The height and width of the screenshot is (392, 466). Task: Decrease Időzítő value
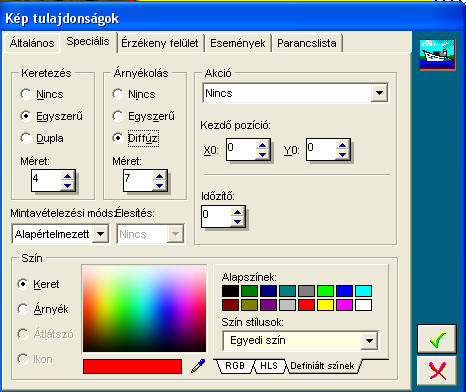tap(238, 221)
